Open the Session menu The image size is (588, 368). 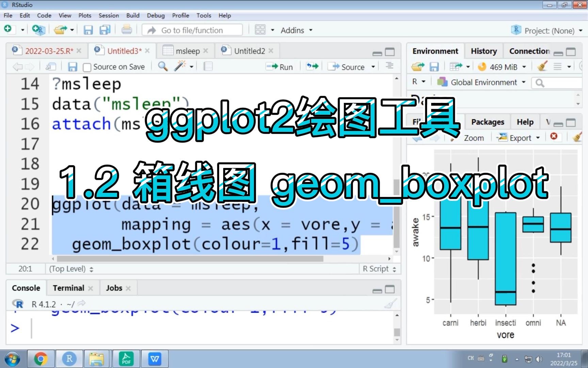click(x=109, y=15)
